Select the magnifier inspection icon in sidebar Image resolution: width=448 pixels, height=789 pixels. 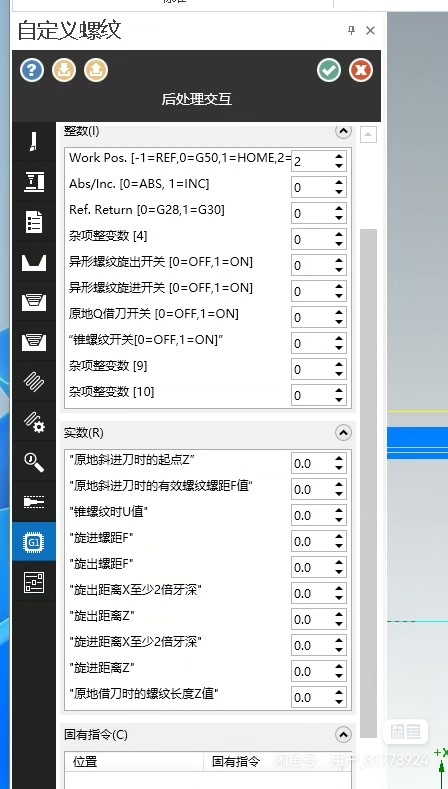[34, 461]
